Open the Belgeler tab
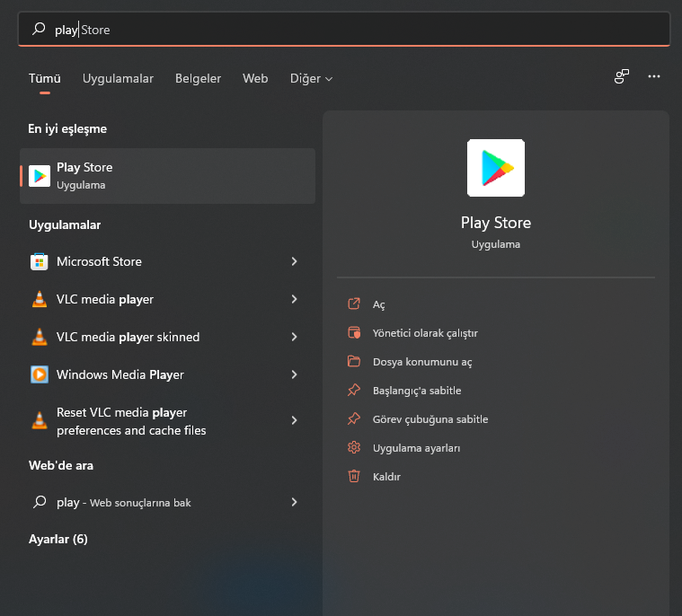The image size is (682, 616). point(198,79)
